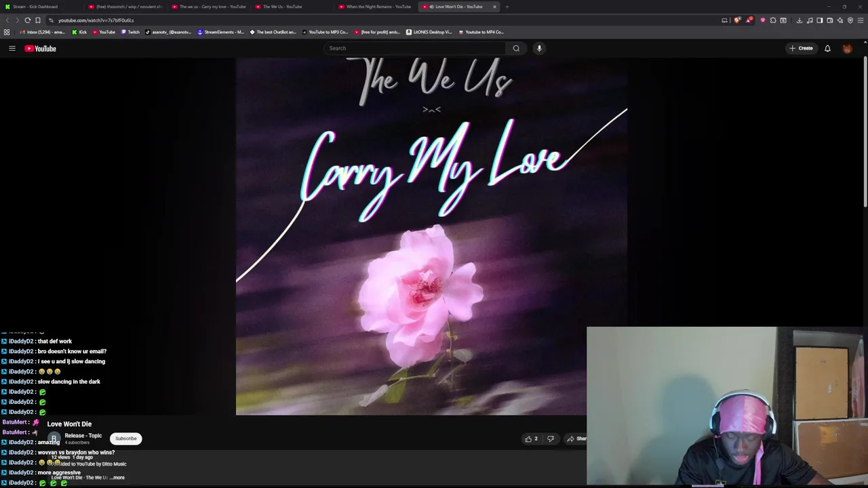This screenshot has height=488, width=868.
Task: Open Release - Topic channel name link
Action: (x=83, y=436)
